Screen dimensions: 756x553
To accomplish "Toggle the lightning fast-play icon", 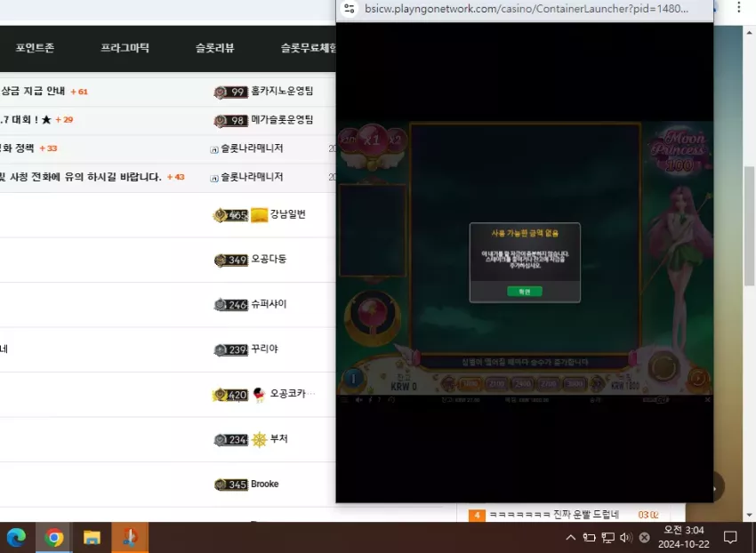I will (370, 400).
